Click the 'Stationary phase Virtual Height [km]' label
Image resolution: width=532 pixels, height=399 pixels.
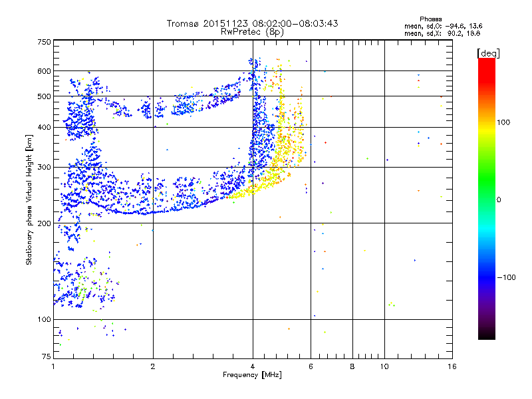[29, 199]
